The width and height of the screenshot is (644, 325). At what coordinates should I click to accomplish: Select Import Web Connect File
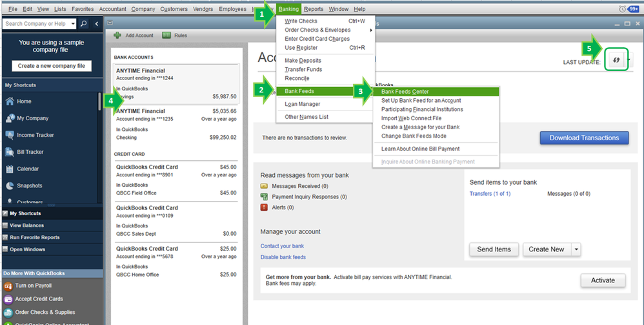tap(436, 118)
